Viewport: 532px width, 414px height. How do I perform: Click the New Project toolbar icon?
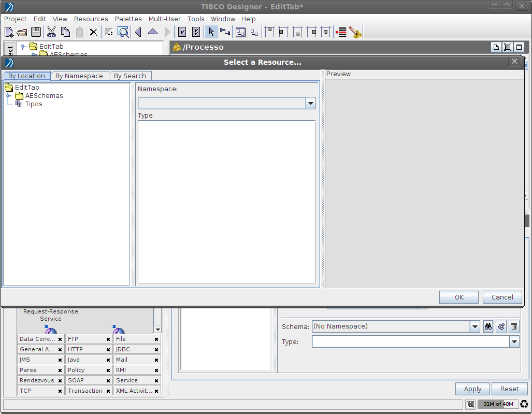pos(9,32)
